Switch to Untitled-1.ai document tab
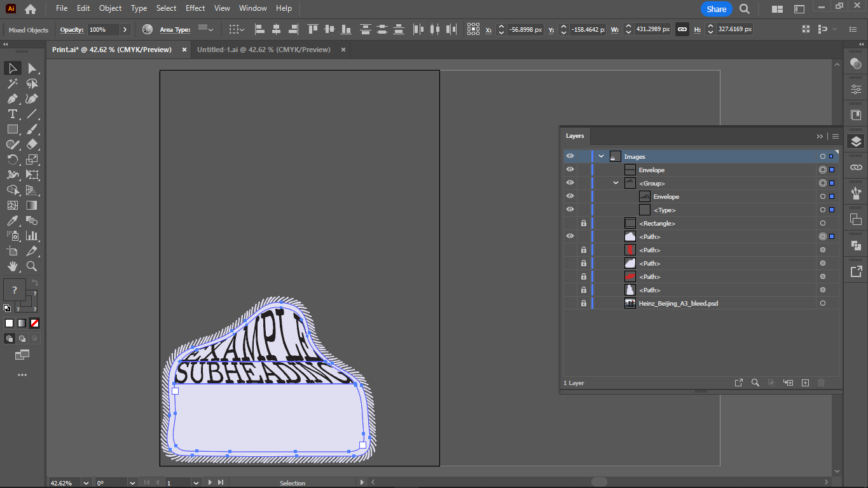Viewport: 868px width, 488px height. point(263,50)
